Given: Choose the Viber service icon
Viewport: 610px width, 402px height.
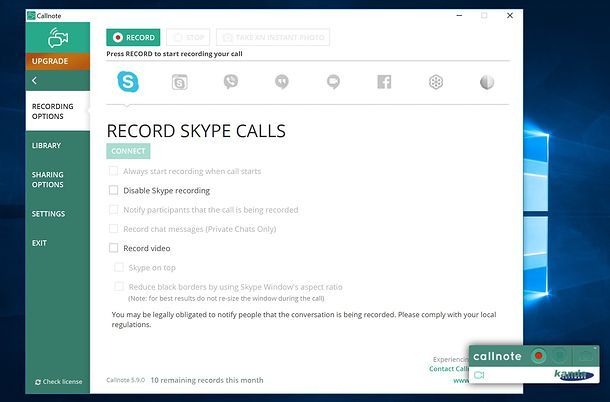Looking at the screenshot, I should pos(231,82).
